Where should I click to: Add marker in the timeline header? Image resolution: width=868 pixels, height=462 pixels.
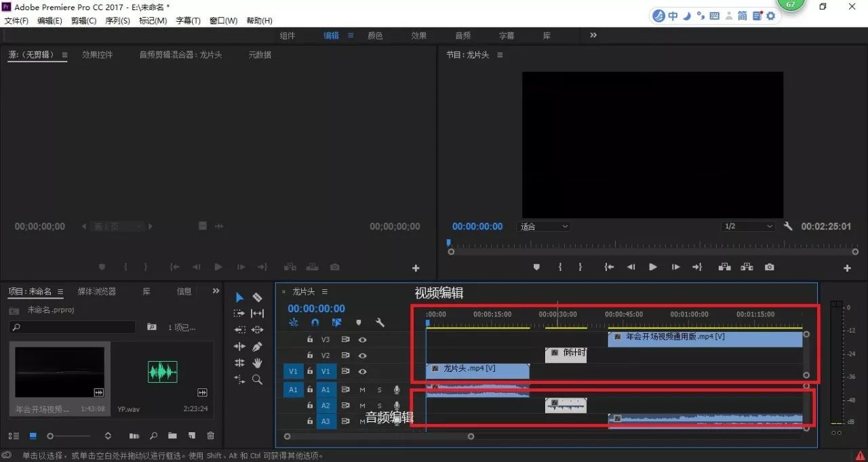359,323
